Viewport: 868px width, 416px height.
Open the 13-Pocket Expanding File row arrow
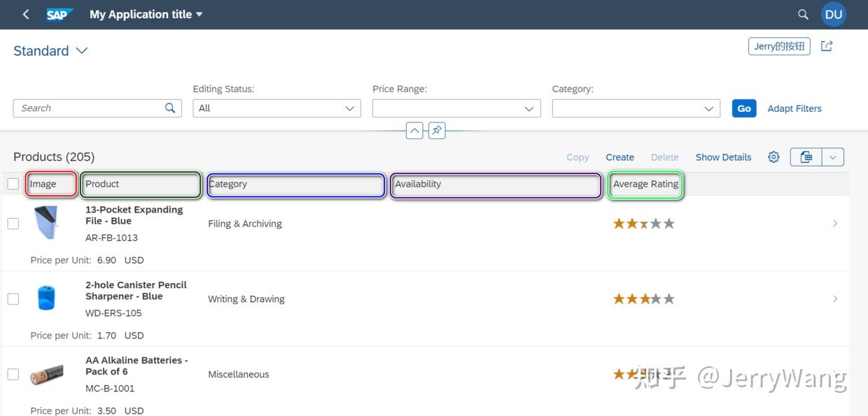click(x=835, y=224)
